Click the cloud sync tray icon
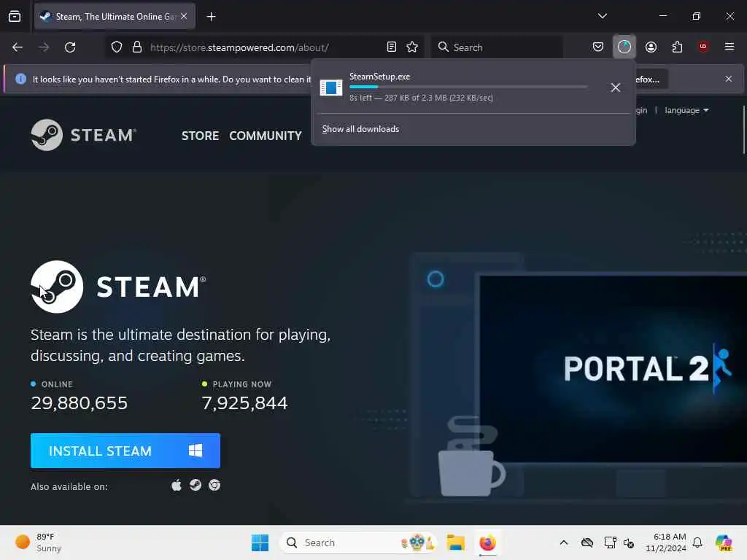This screenshot has width=747, height=560. (587, 542)
